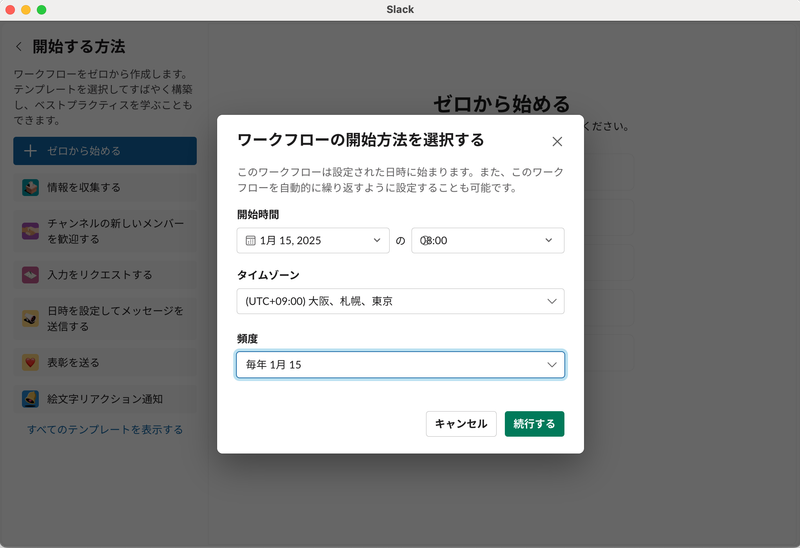Click the chevron arrow in the frequency field
Image resolution: width=800 pixels, height=548 pixels.
coord(552,364)
